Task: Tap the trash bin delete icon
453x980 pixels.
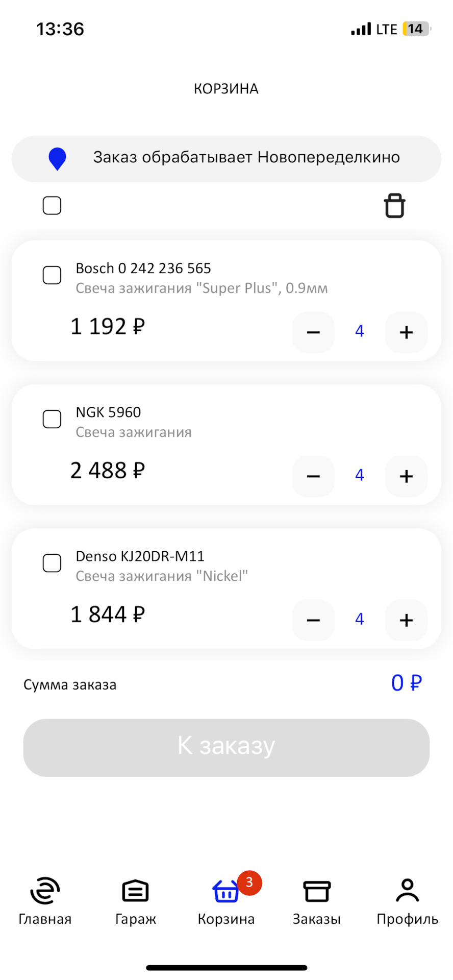Action: point(394,206)
